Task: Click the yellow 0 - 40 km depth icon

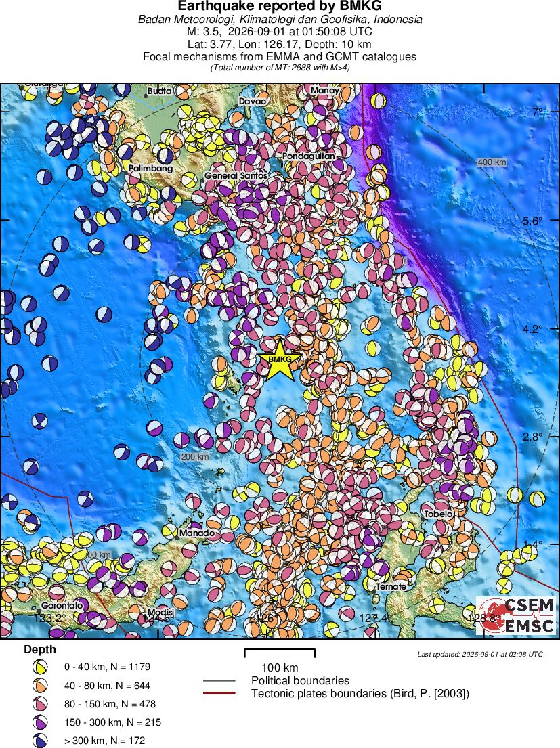Action: coord(39,667)
